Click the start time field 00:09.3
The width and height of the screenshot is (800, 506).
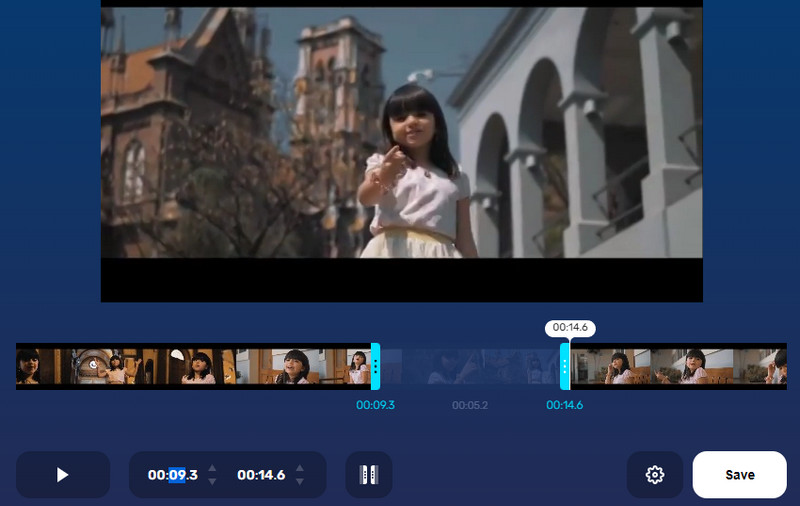point(172,475)
